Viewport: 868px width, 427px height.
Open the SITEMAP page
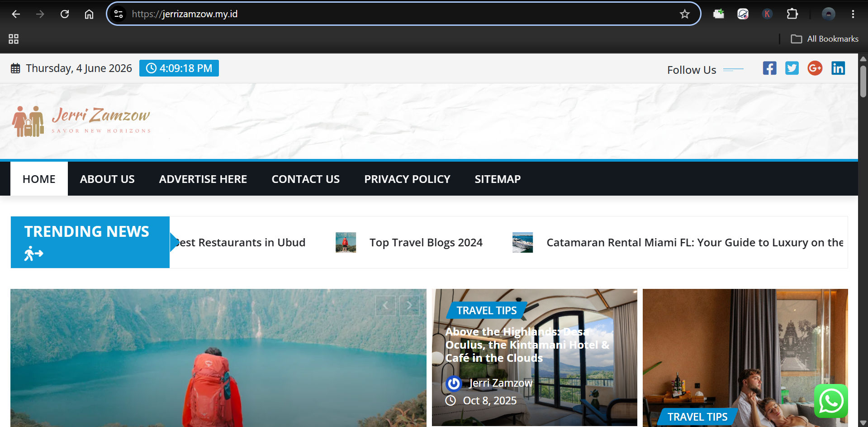click(498, 179)
